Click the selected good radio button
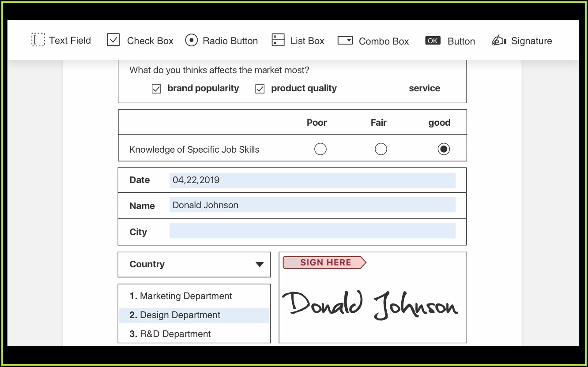The image size is (588, 367). [443, 149]
